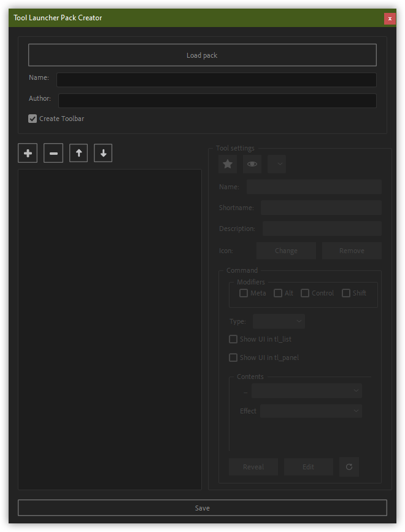
Task: Click the Remove icon button
Action: click(352, 251)
